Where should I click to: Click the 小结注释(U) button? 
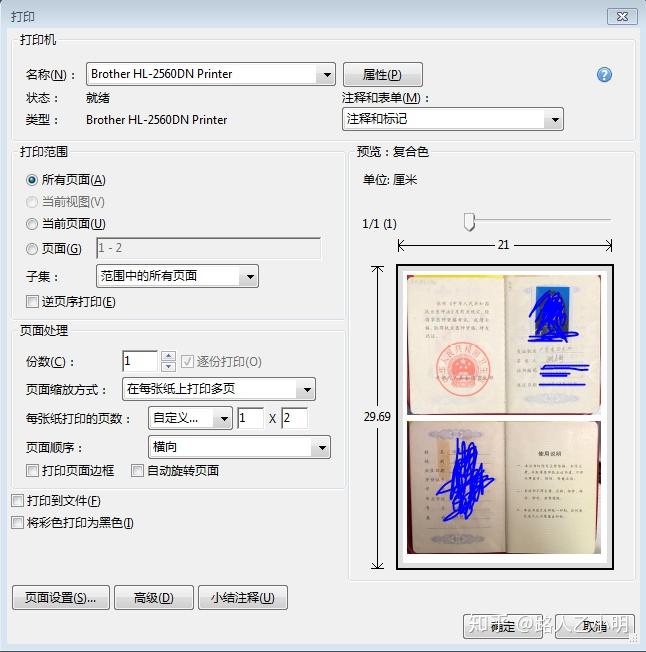[x=243, y=598]
